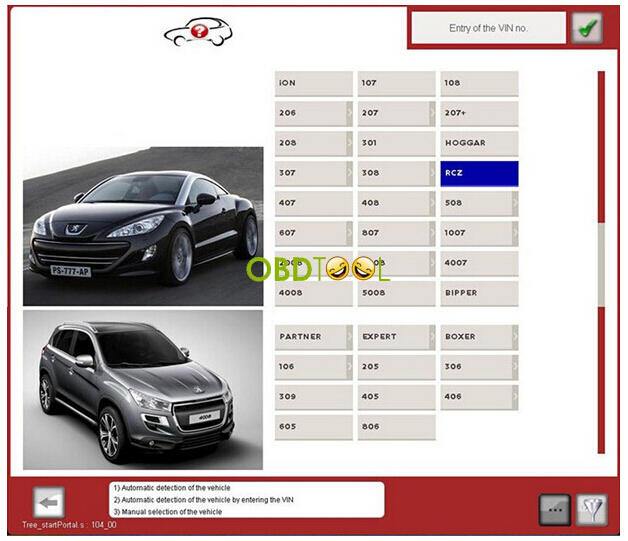628x541 pixels.
Task: Expand the 207 model chevron
Action: coord(432,113)
